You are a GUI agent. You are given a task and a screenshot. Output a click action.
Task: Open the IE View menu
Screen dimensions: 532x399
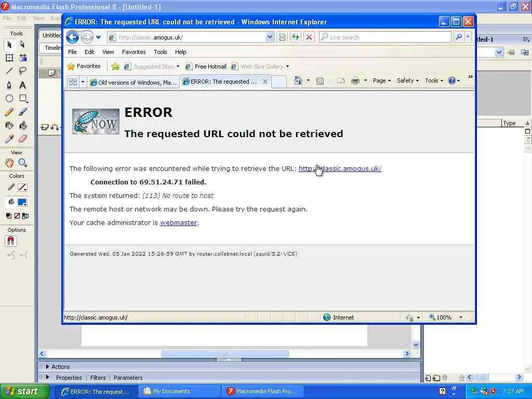(108, 52)
